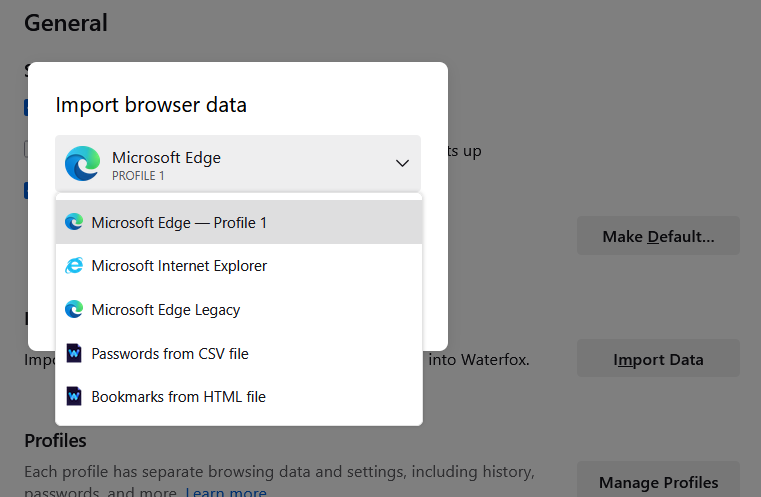This screenshot has width=761, height=497.
Task: Select Passwords from CSV file option
Action: click(x=239, y=353)
